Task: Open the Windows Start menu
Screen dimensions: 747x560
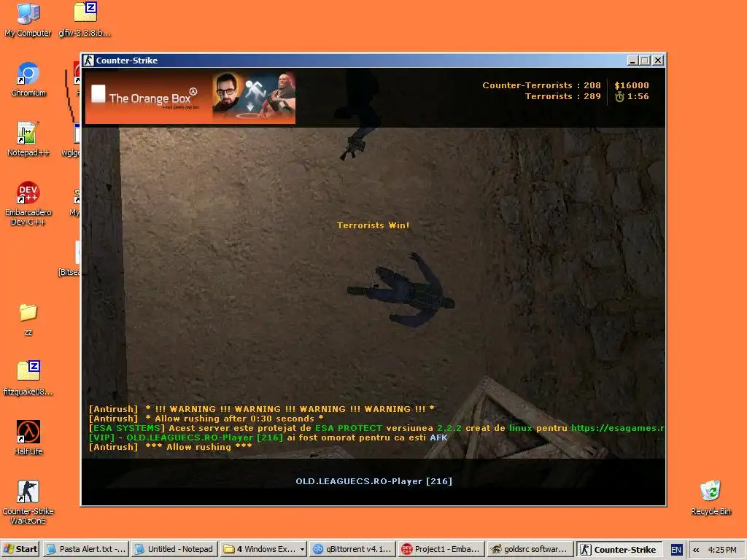Action: pyautogui.click(x=20, y=549)
